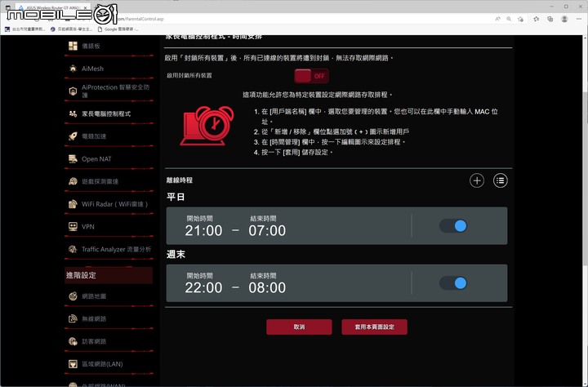The width and height of the screenshot is (588, 387).
Task: Open the 訪客網路 guest network icon
Action: tap(73, 341)
